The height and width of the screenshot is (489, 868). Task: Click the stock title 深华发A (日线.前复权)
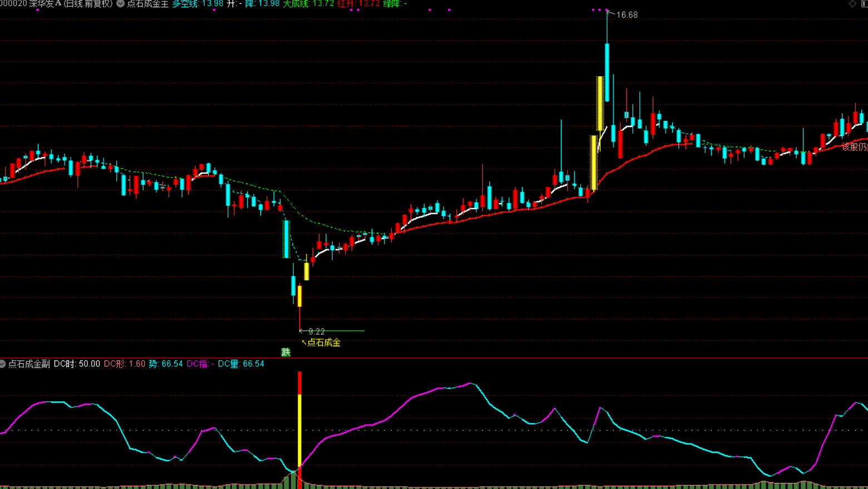(70, 4)
